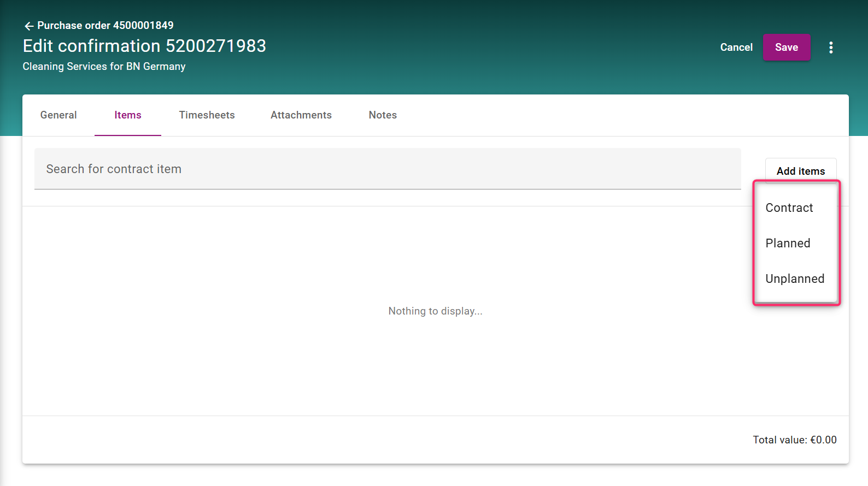Click the back arrow icon
Viewport: 868px width, 486px height.
[x=29, y=26]
